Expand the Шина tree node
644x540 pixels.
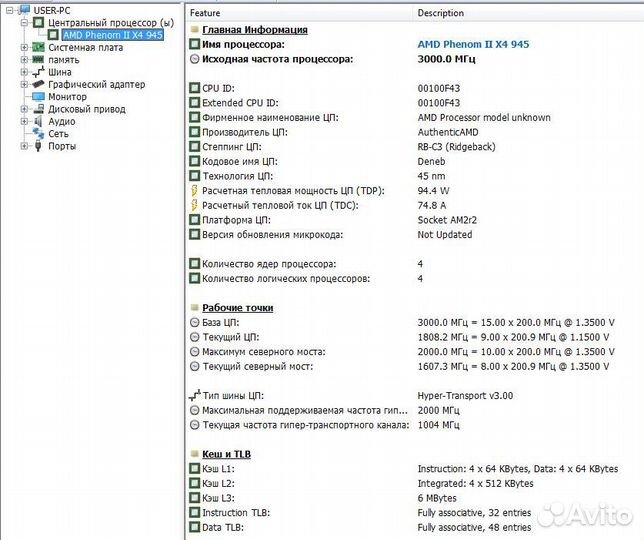pos(24,72)
